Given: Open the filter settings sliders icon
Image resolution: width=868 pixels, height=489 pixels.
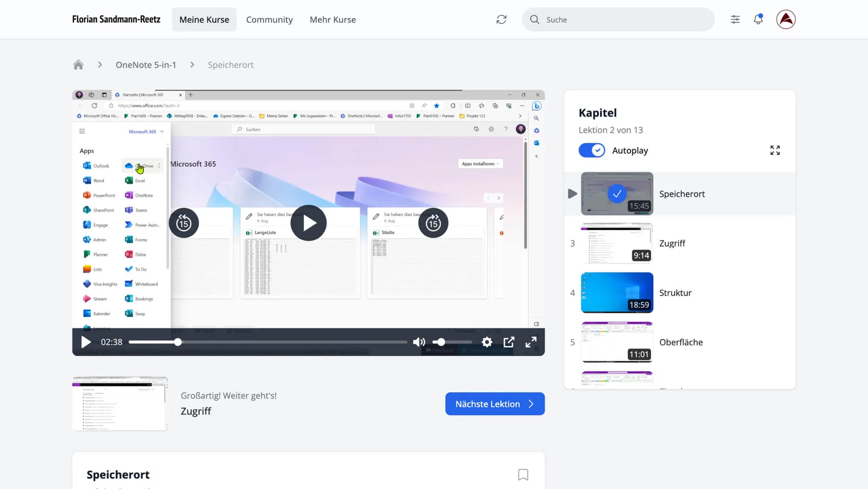Looking at the screenshot, I should (735, 20).
